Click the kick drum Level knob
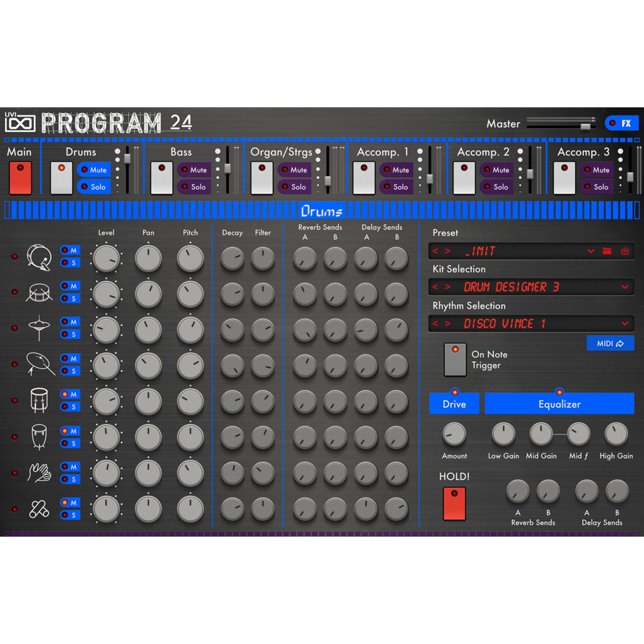The image size is (644, 644). coord(106,259)
